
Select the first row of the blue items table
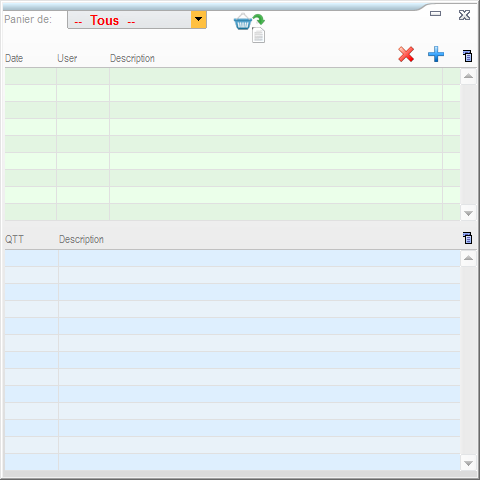[x=232, y=258]
